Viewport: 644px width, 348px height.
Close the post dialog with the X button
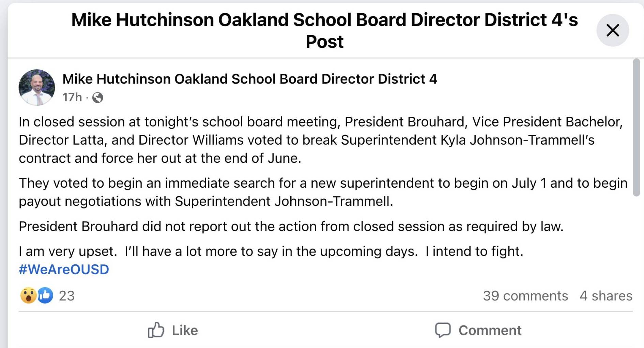612,30
